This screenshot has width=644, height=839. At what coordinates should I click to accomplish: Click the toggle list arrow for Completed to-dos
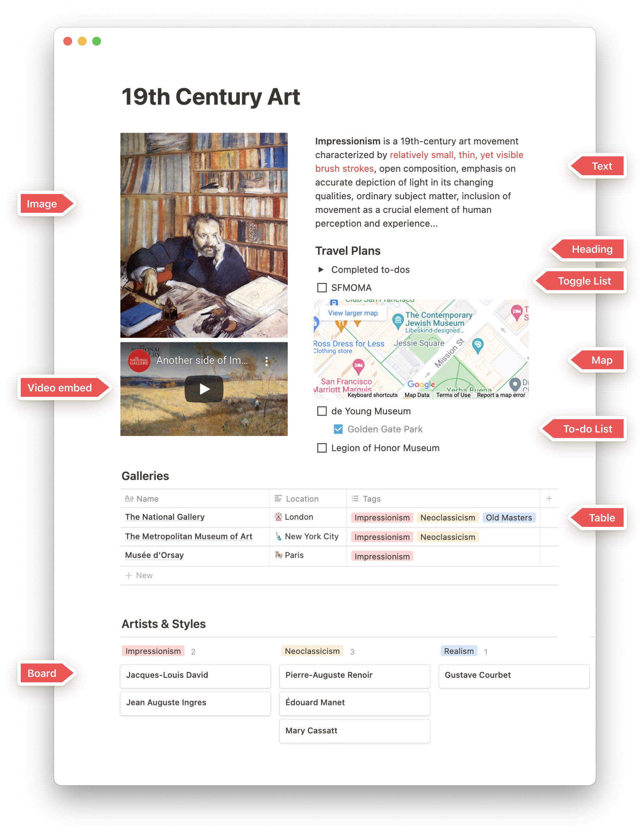(x=321, y=270)
